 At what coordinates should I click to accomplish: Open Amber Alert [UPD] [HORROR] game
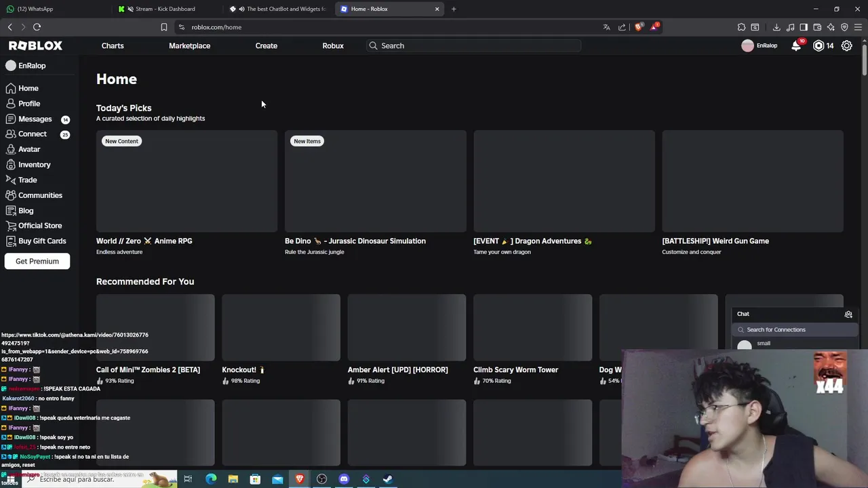click(x=407, y=339)
